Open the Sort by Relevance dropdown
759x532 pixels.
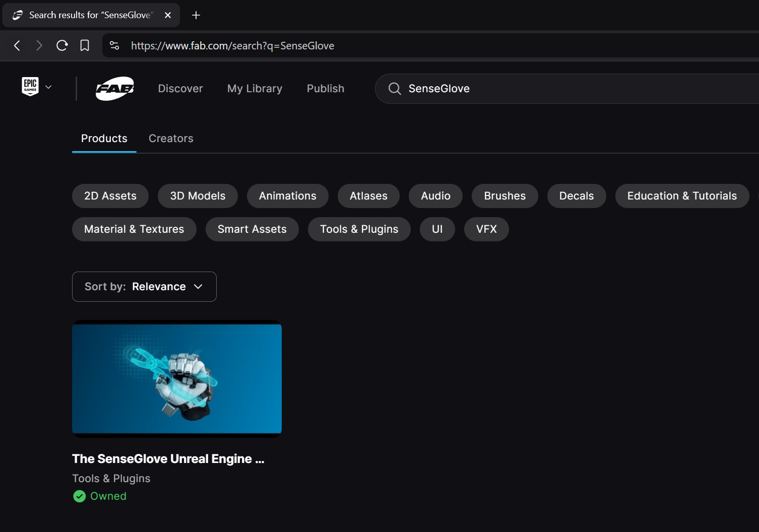click(144, 286)
